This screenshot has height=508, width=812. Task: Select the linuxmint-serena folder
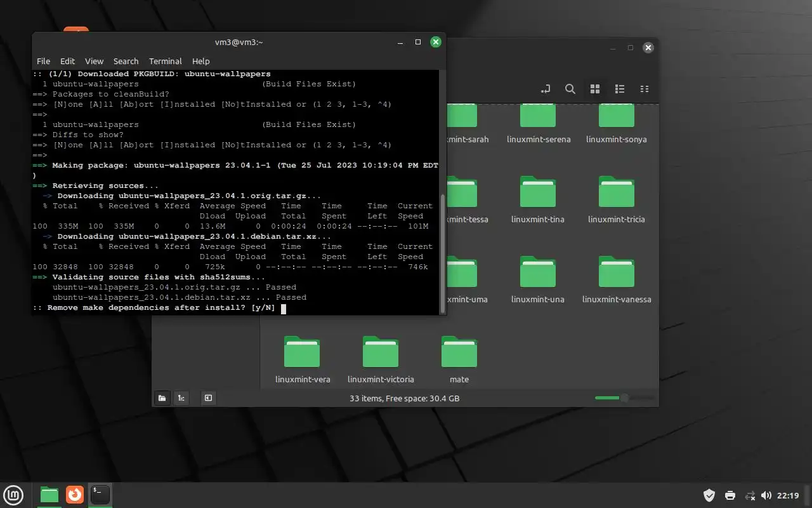coord(539,123)
